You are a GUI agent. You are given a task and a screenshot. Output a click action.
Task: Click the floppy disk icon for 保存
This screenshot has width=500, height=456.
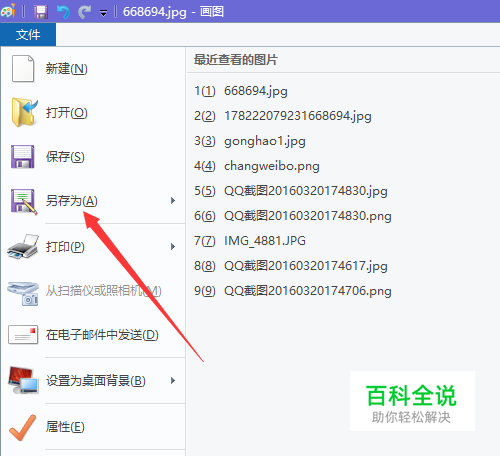click(x=23, y=157)
